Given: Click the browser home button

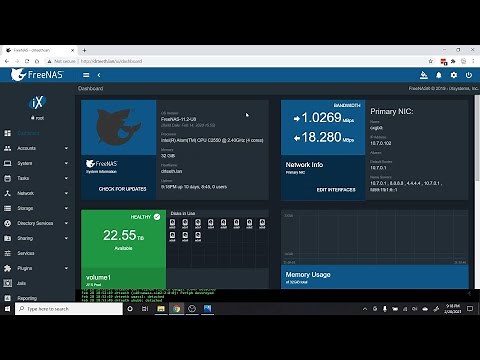Looking at the screenshot, I should pos(37,61).
